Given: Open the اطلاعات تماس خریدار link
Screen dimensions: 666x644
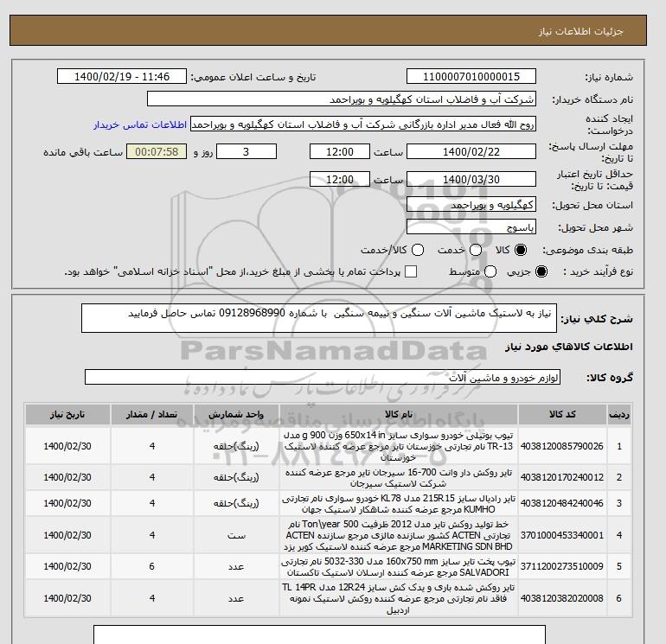Looking at the screenshot, I should click(140, 124).
